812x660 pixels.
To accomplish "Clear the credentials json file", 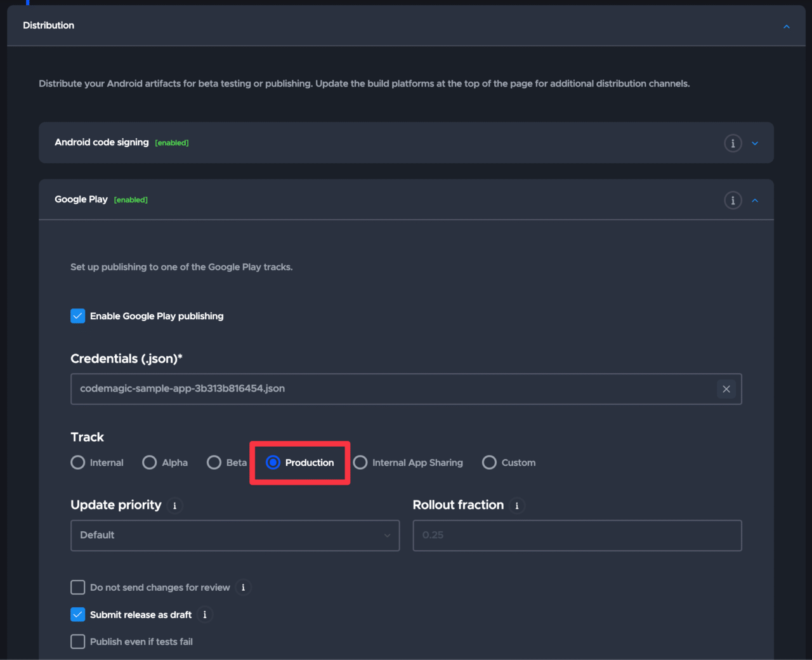I will 726,389.
